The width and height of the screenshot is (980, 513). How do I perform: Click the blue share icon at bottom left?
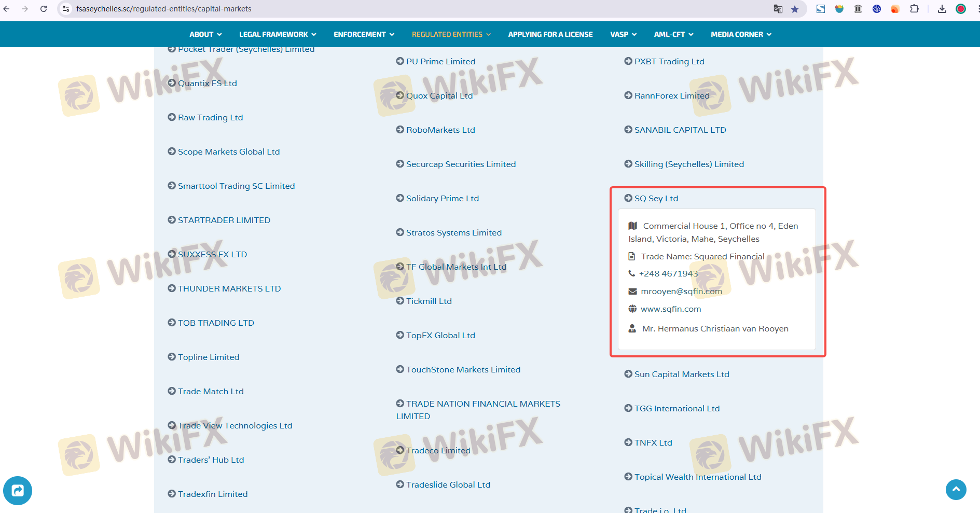point(18,490)
